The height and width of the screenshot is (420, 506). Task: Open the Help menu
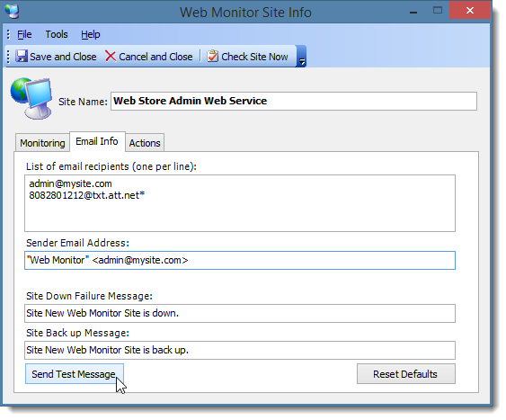(x=91, y=34)
